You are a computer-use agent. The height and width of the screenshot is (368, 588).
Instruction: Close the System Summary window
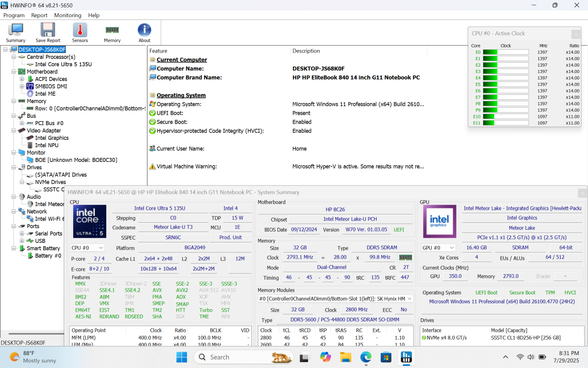pyautogui.click(x=582, y=193)
